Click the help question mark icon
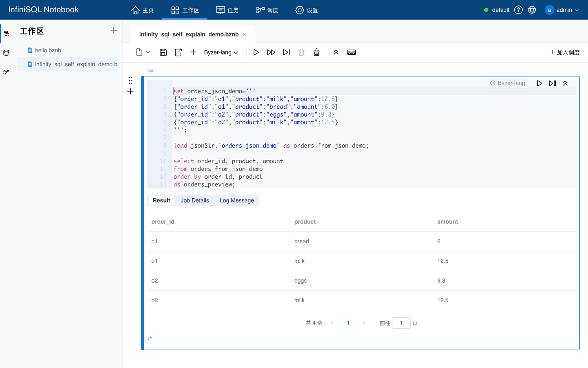 tap(519, 10)
